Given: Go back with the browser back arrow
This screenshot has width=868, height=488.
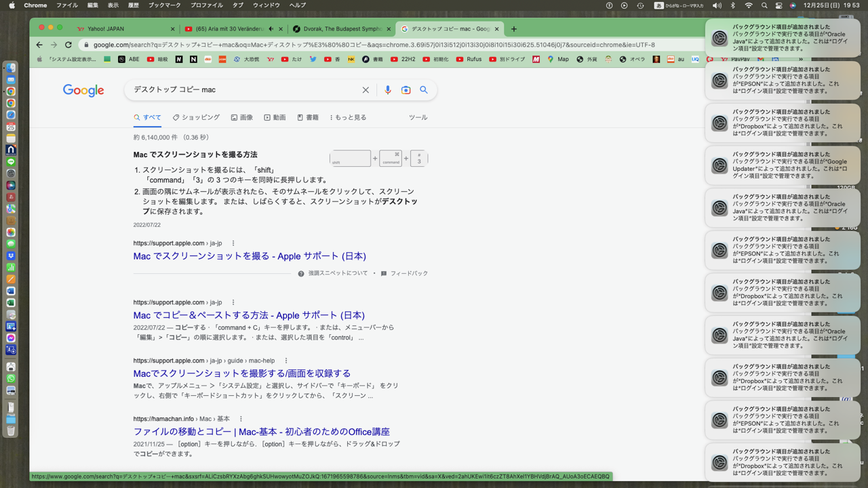Looking at the screenshot, I should point(39,45).
